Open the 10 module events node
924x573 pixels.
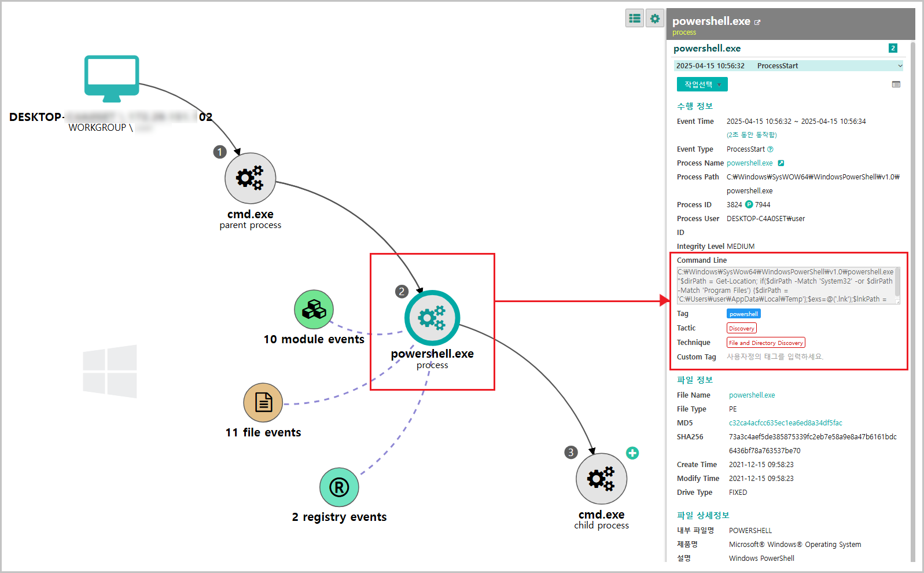(x=314, y=310)
